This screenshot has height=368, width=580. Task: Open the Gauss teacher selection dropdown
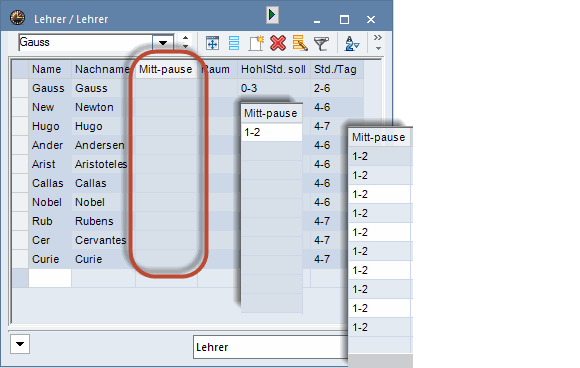coord(163,43)
